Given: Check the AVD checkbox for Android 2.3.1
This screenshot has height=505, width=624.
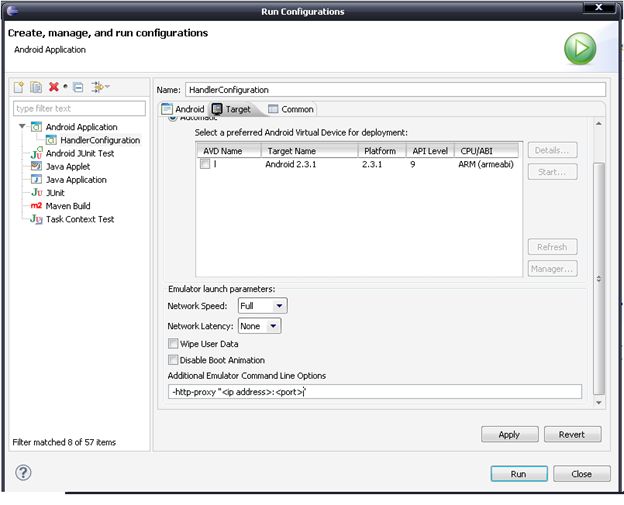Looking at the screenshot, I should [205, 164].
